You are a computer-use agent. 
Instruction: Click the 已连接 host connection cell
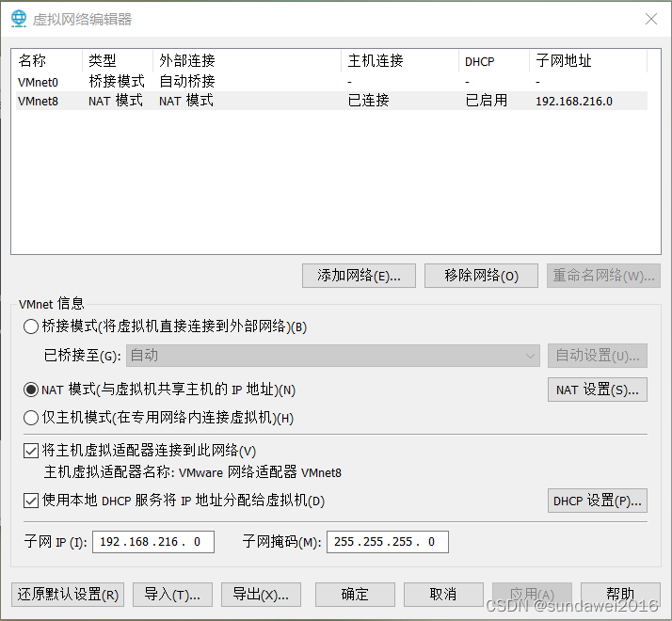[x=369, y=101]
